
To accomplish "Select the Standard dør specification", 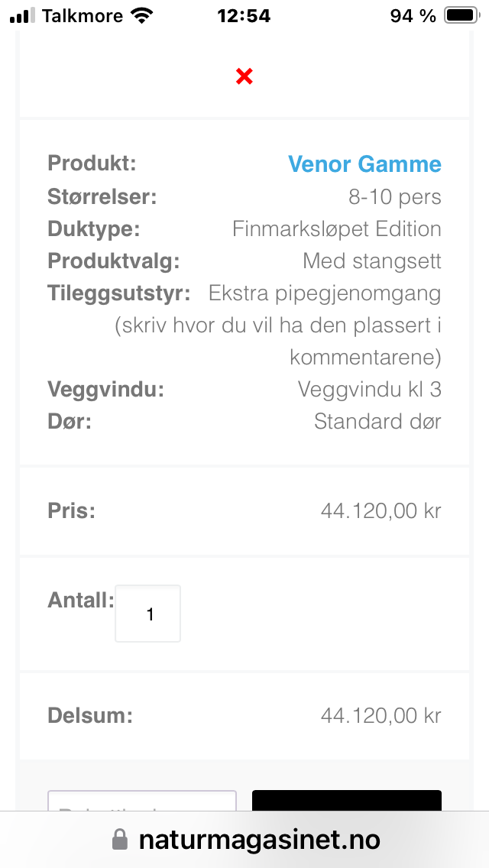I will 377,421.
